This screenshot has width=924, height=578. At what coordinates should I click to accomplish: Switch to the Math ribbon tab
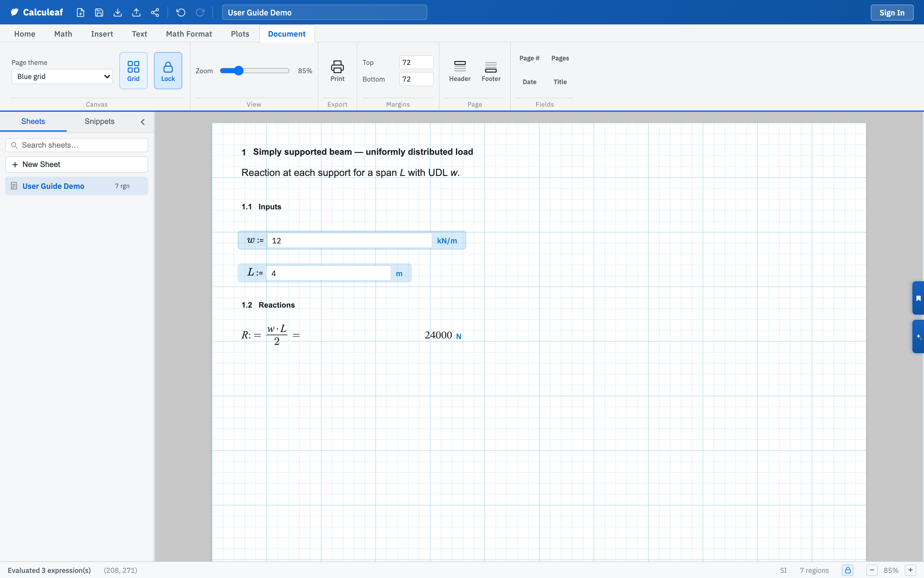click(63, 34)
